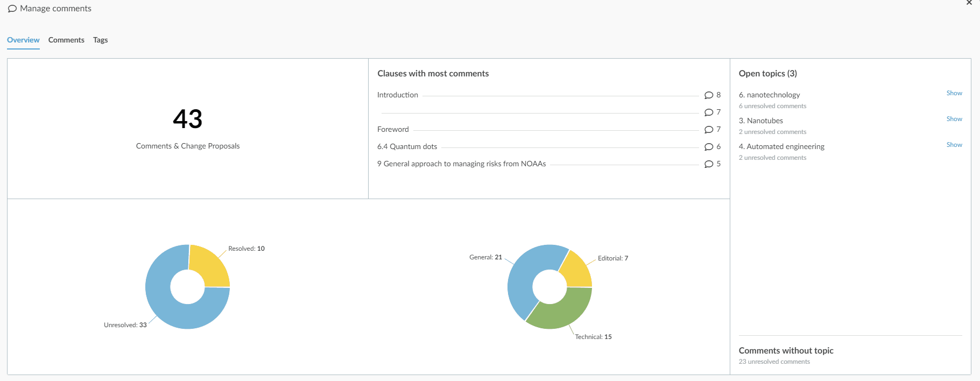Open Comments without topic section
980x381 pixels.
[786, 350]
